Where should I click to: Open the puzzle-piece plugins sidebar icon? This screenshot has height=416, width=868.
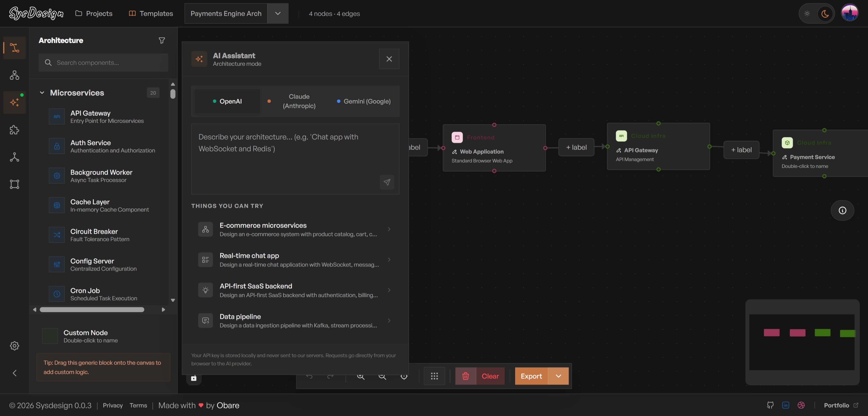pos(15,130)
